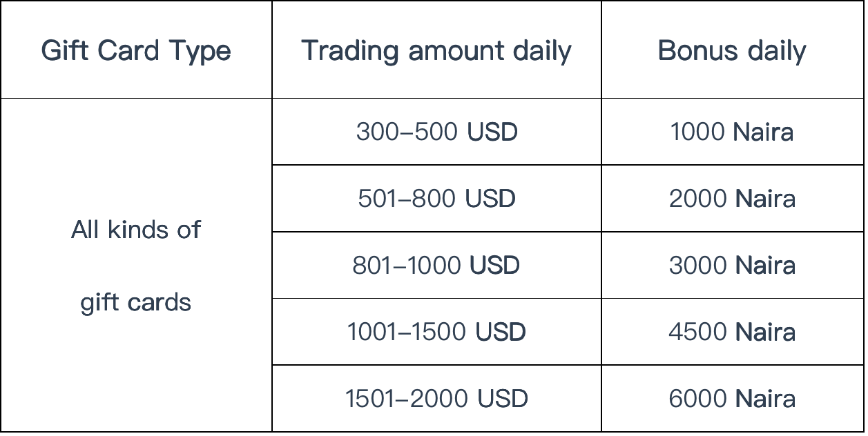Select the 3000 Naira bonus cell

click(732, 265)
